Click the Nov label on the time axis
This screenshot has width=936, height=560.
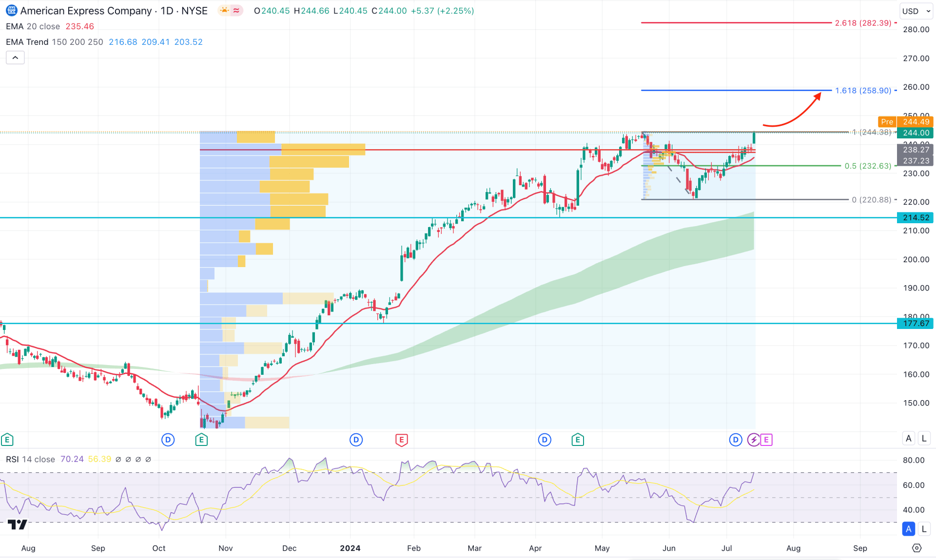pyautogui.click(x=226, y=548)
